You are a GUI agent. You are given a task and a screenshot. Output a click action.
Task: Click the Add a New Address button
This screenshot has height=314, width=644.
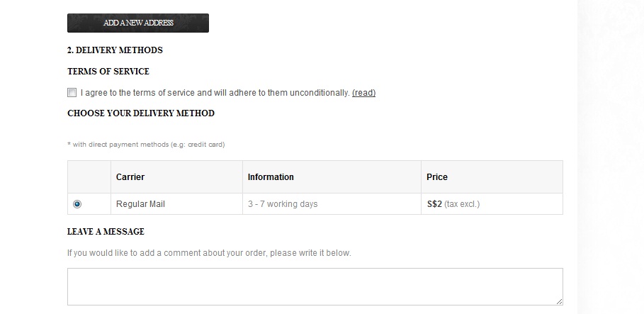tap(138, 23)
